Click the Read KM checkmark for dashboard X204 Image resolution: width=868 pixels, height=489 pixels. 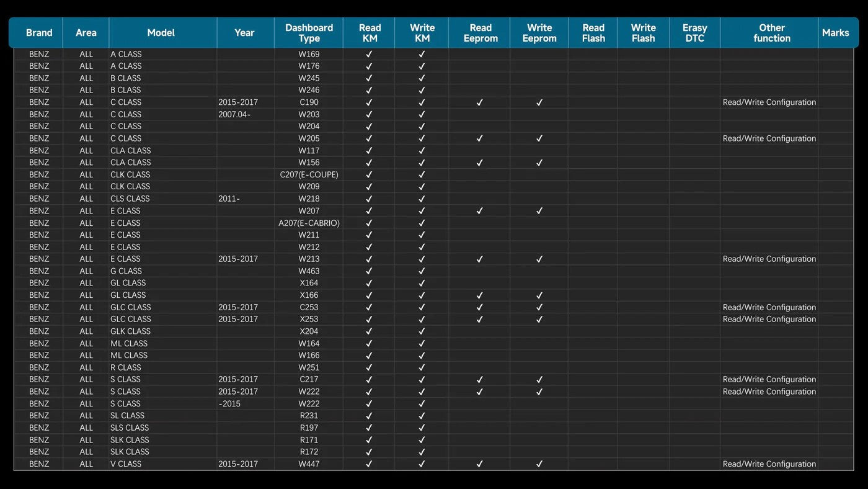[x=369, y=331]
